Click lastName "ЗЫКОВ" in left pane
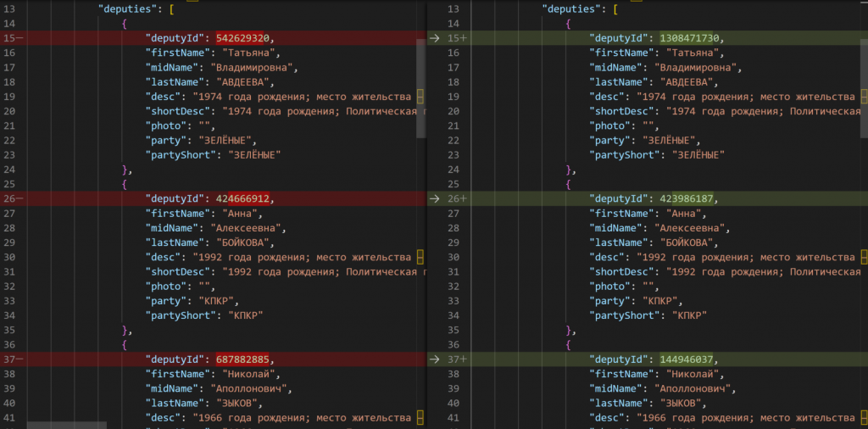 pyautogui.click(x=236, y=403)
